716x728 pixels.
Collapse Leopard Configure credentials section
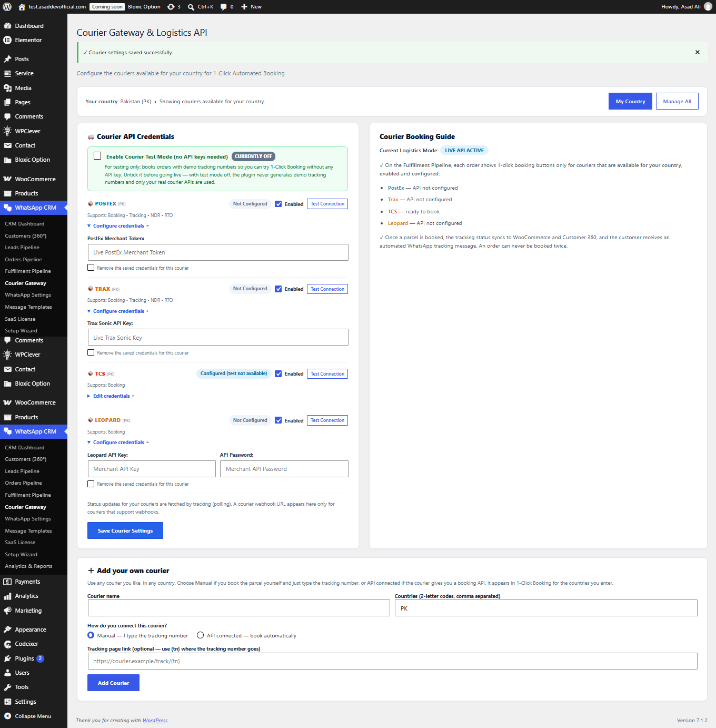click(x=118, y=442)
